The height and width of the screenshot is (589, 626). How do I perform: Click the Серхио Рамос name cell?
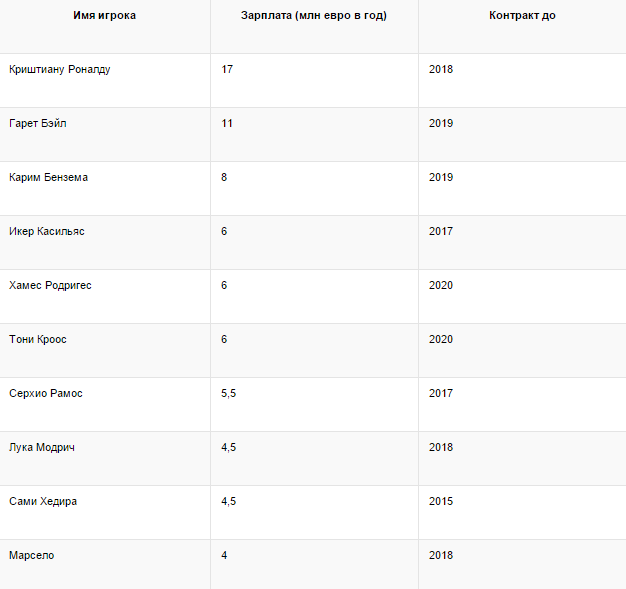click(46, 394)
